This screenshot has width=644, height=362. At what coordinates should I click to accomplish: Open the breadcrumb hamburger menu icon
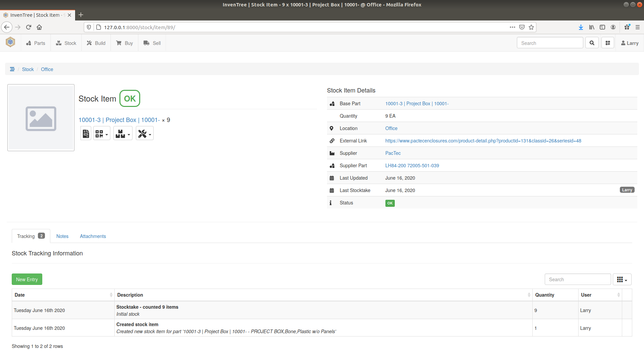12,69
